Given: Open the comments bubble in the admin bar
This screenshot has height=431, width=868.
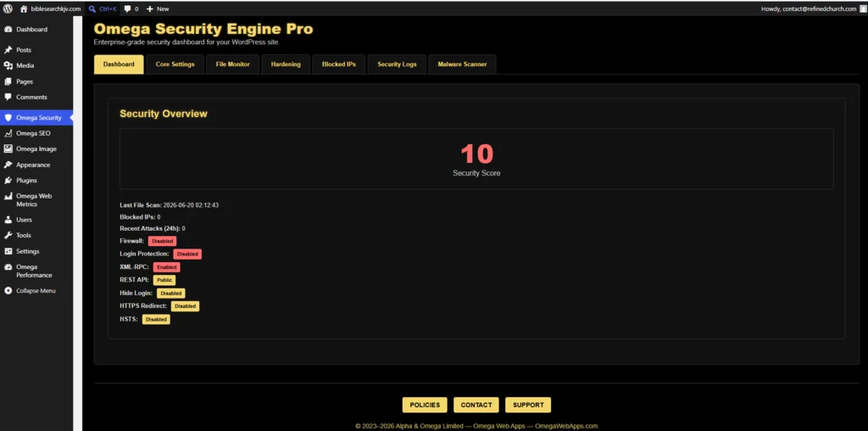Looking at the screenshot, I should pos(127,8).
